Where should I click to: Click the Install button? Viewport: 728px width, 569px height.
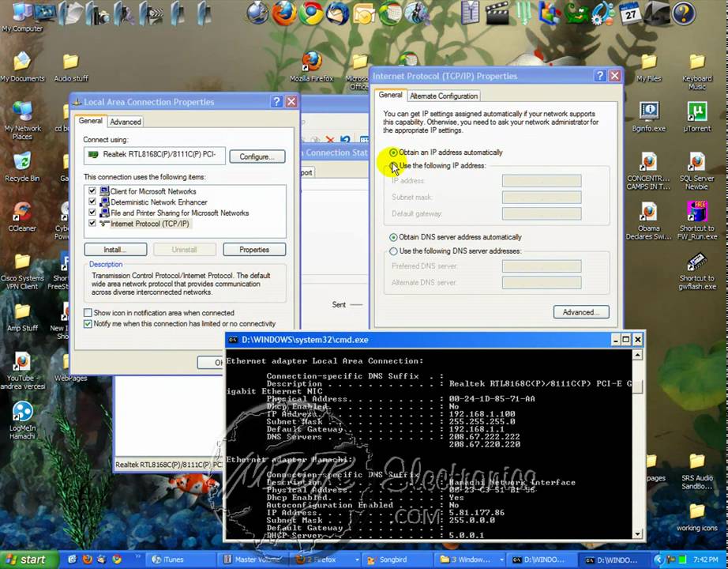point(115,250)
